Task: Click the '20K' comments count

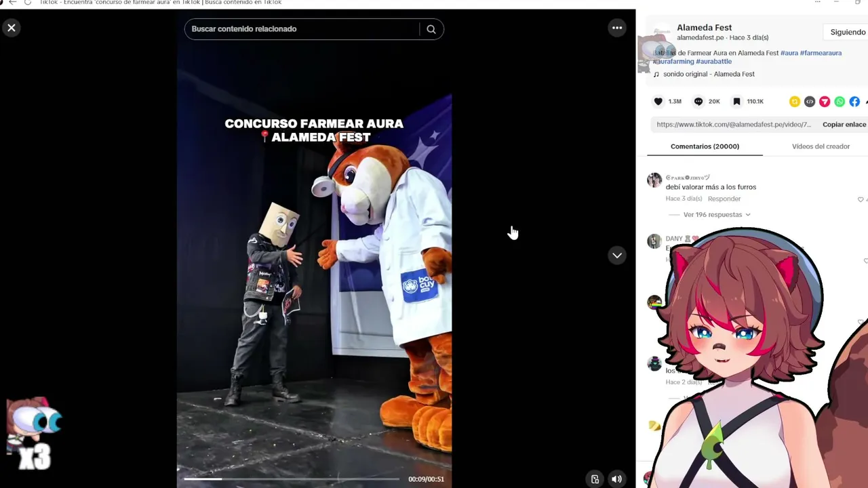Action: 714,102
